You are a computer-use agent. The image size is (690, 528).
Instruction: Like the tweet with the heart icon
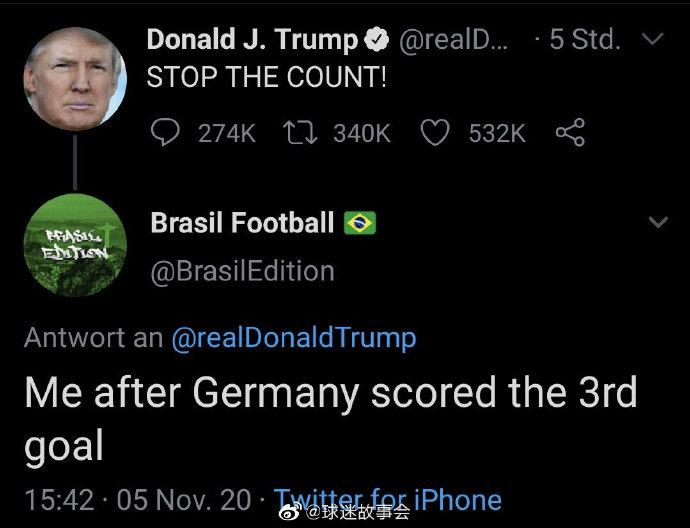[434, 132]
